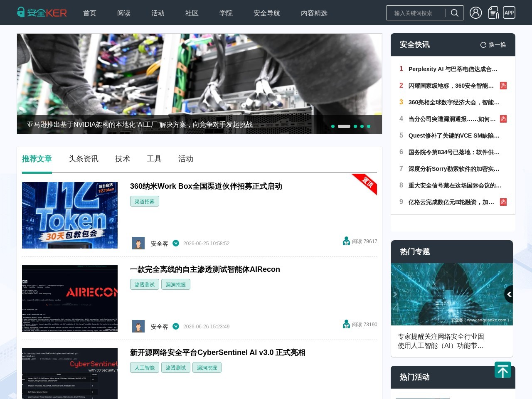Click the reader icon next to 阅读 79617

tap(346, 241)
